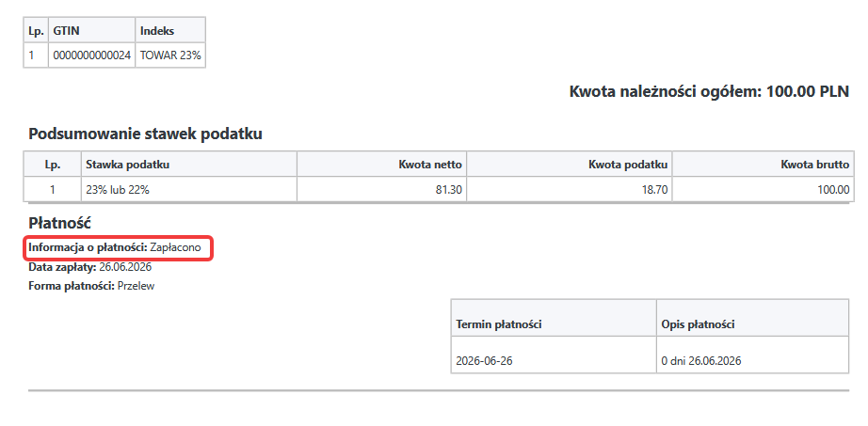Click the Data zapłaty 26.06.2026 line
Viewport: 868px width, 426px height.
89,267
